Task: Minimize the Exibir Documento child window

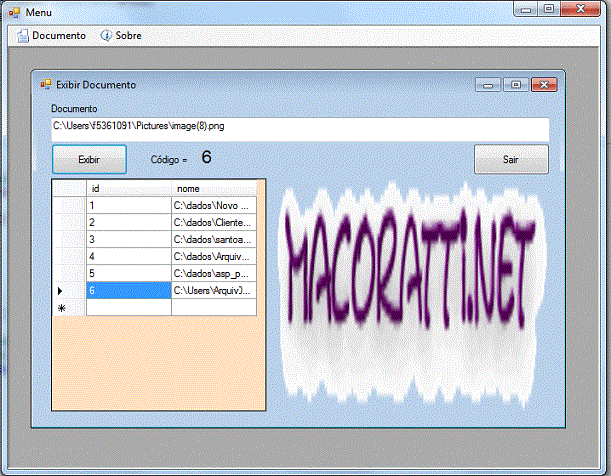Action: pos(488,85)
